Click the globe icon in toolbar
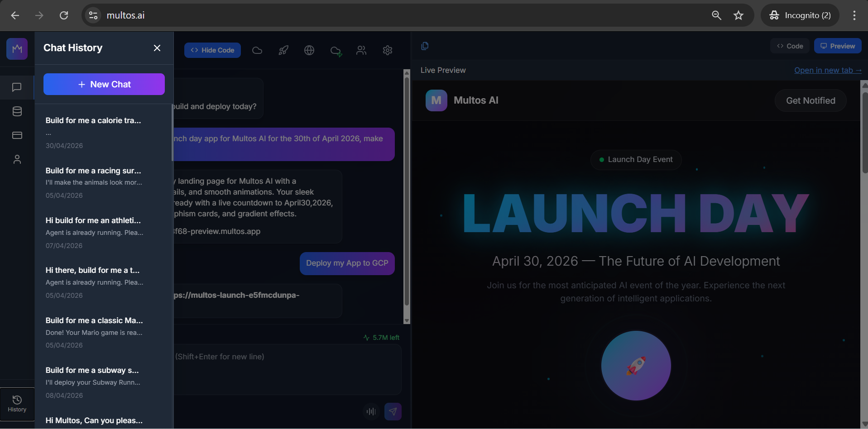This screenshot has width=868, height=429. click(x=309, y=50)
